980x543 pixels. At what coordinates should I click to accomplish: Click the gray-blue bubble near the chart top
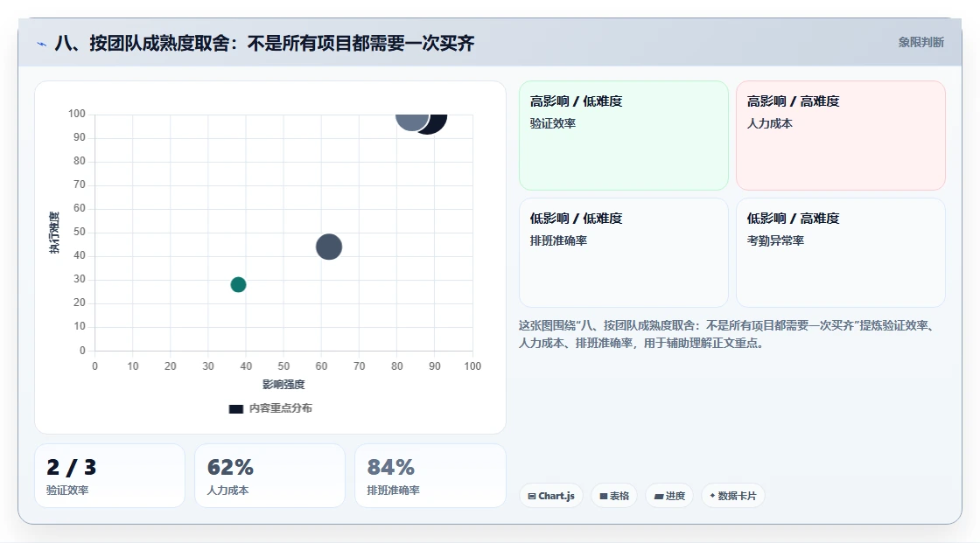pos(411,122)
